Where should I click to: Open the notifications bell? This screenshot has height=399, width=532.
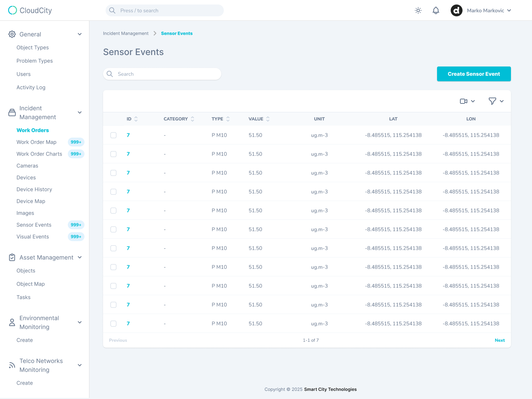[x=436, y=11]
